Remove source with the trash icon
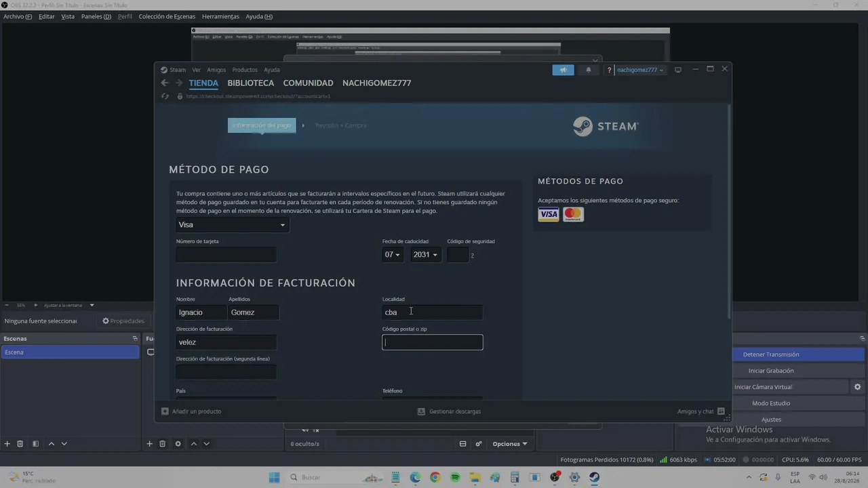The width and height of the screenshot is (868, 488). click(x=163, y=444)
